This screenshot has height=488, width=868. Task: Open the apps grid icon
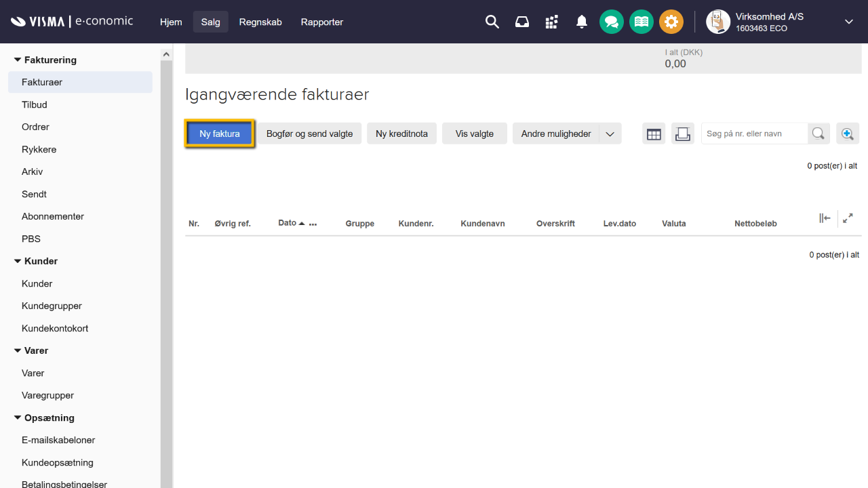coord(552,22)
